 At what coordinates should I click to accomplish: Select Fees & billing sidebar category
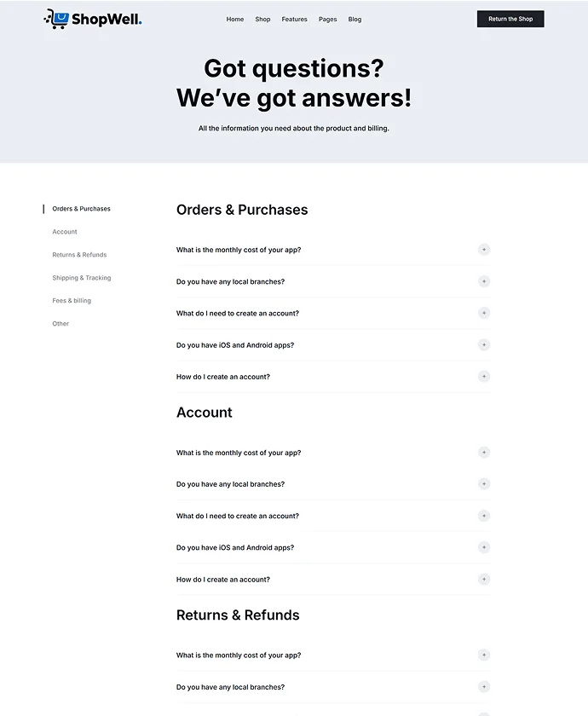click(x=72, y=301)
